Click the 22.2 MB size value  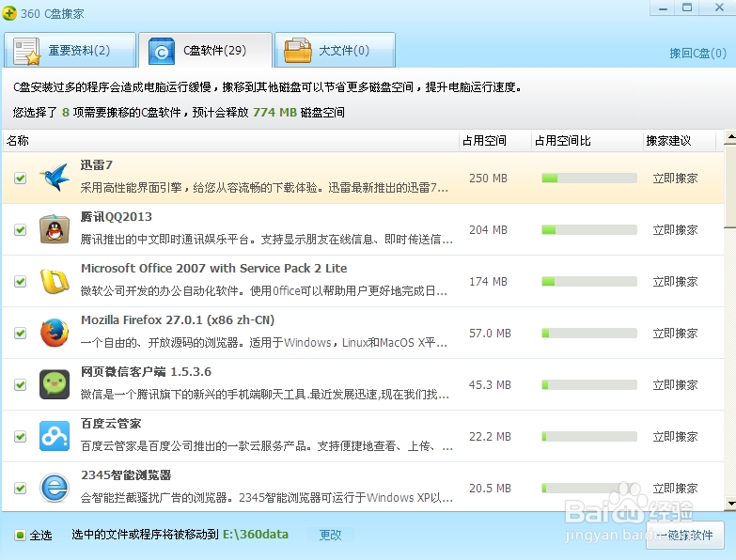(490, 436)
